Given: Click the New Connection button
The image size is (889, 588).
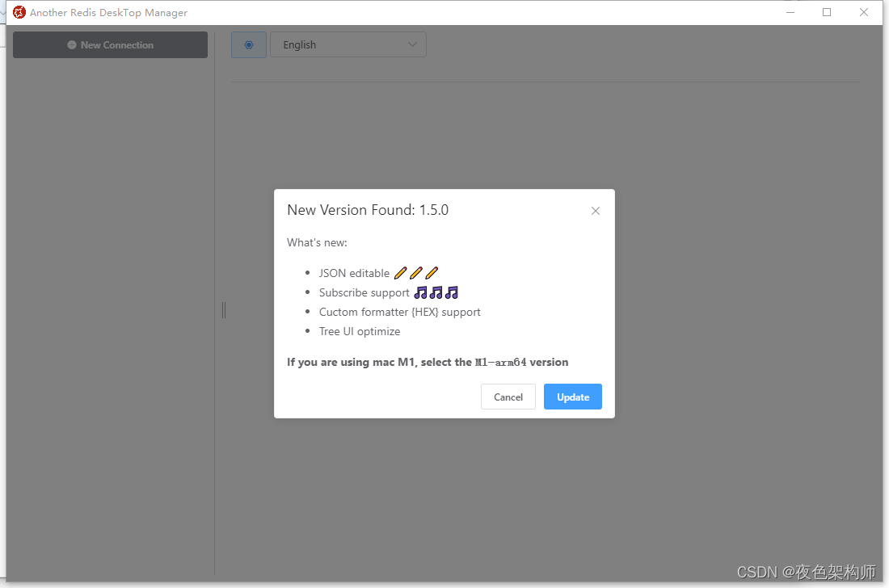Looking at the screenshot, I should coord(110,44).
